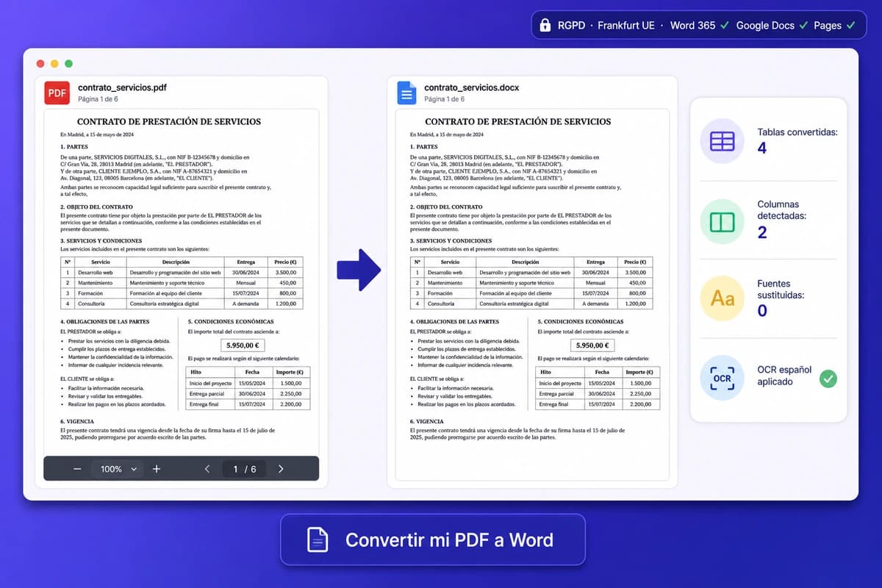This screenshot has height=588, width=882.
Task: Click the Frankfurt UE label
Action: [x=626, y=25]
